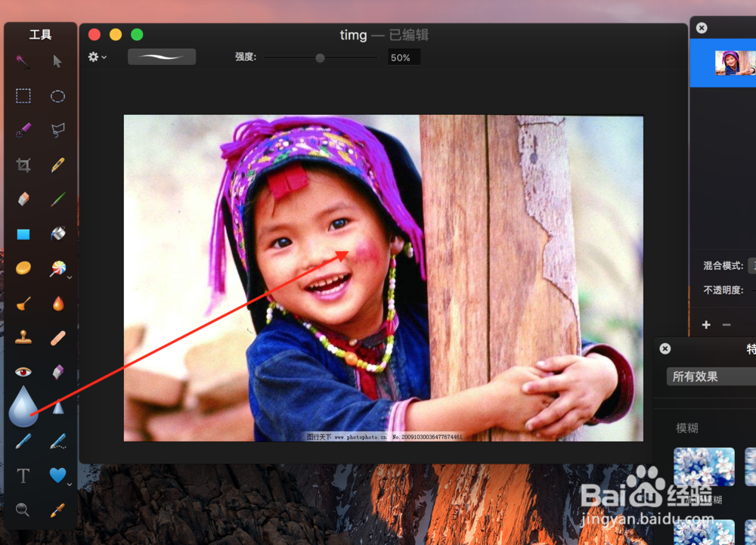Select the yellow Sponge tool
756x545 pixels.
(23, 268)
